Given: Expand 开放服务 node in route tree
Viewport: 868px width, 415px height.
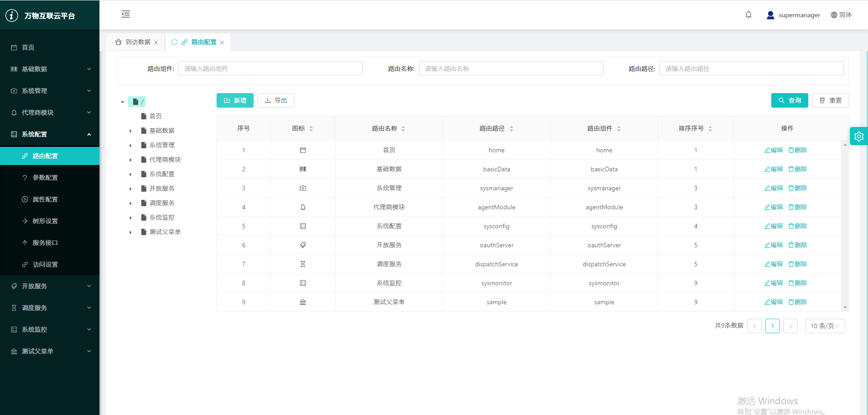Looking at the screenshot, I should tap(131, 189).
